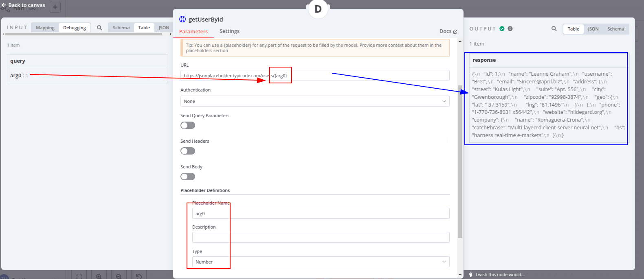
Task: Open search in the INPUT panel
Action: 99,28
